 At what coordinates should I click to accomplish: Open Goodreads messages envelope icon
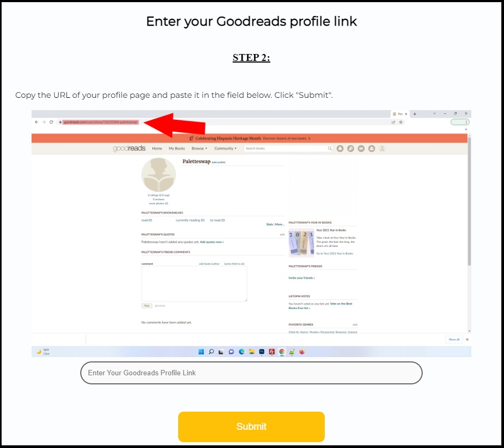coord(361,149)
